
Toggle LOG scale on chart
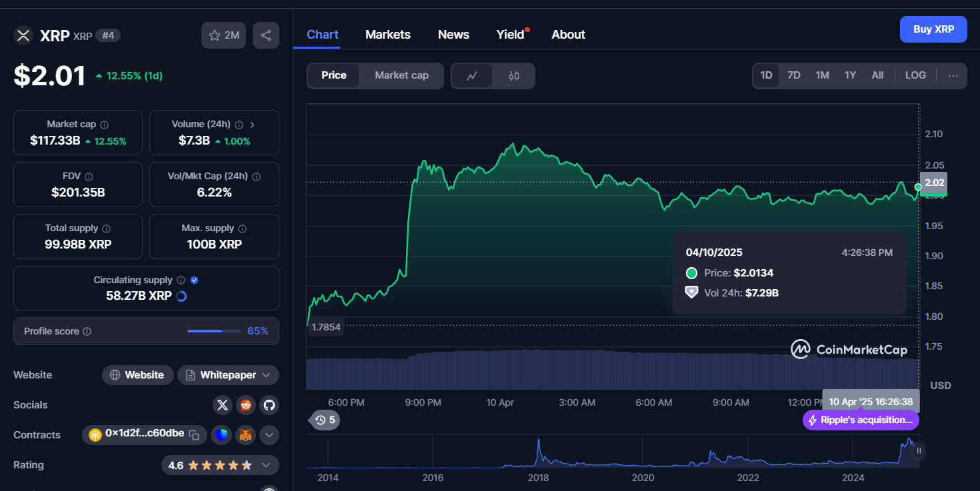click(915, 76)
